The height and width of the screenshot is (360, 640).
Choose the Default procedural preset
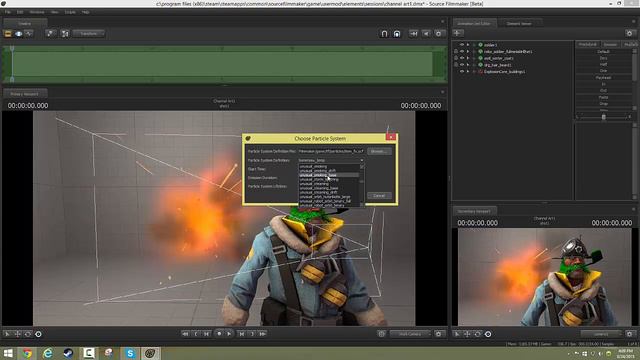[x=603, y=52]
